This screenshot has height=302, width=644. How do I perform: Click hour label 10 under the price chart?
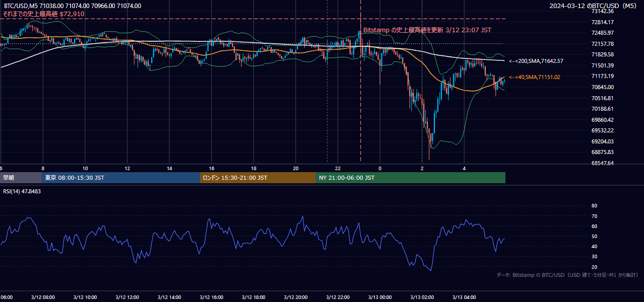coord(85,169)
